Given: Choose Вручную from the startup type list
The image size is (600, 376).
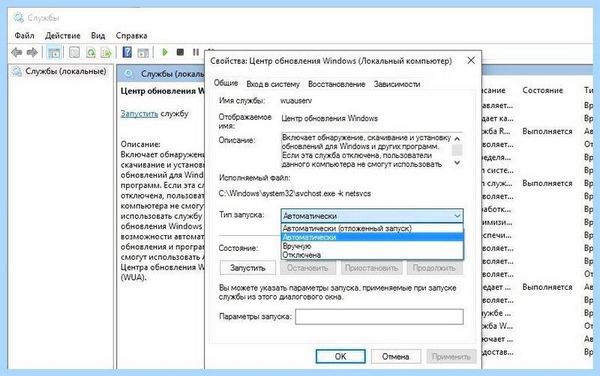Looking at the screenshot, I should pos(372,246).
